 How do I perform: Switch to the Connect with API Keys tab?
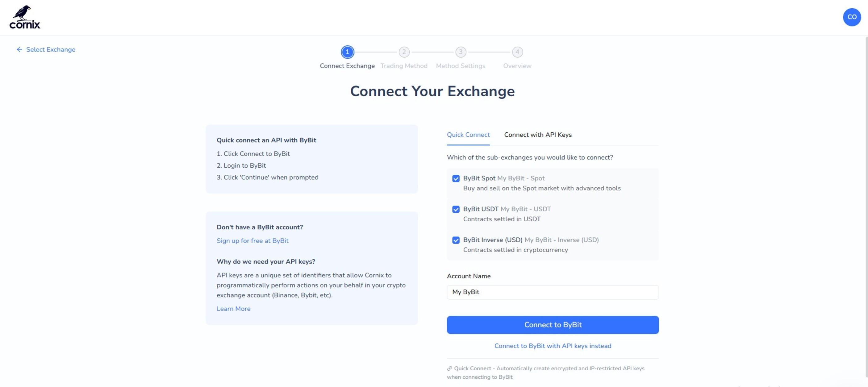coord(538,135)
